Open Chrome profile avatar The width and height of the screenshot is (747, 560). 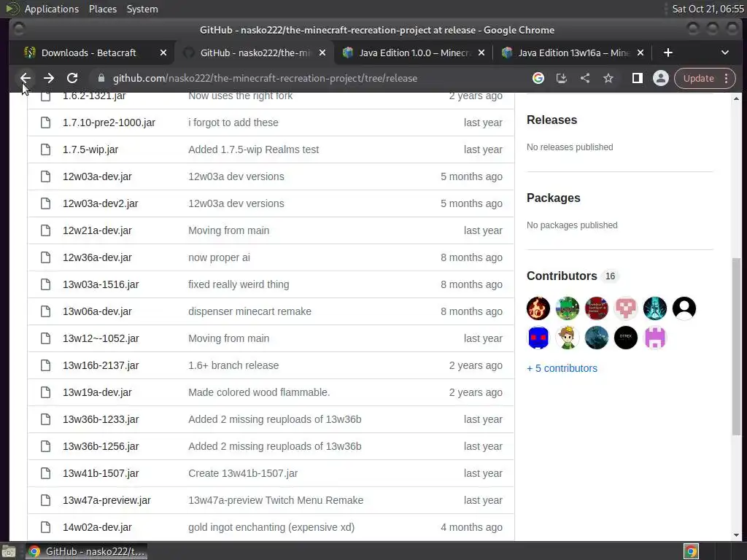(x=661, y=78)
